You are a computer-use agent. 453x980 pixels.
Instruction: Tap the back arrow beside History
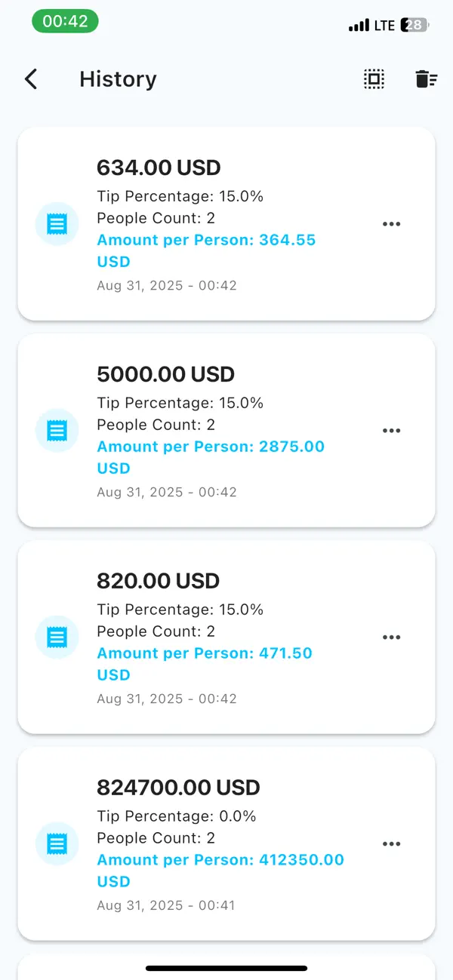click(x=30, y=78)
